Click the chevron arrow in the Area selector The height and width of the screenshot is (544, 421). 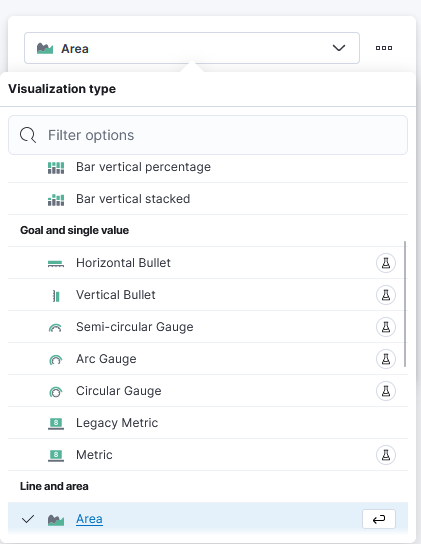[339, 48]
